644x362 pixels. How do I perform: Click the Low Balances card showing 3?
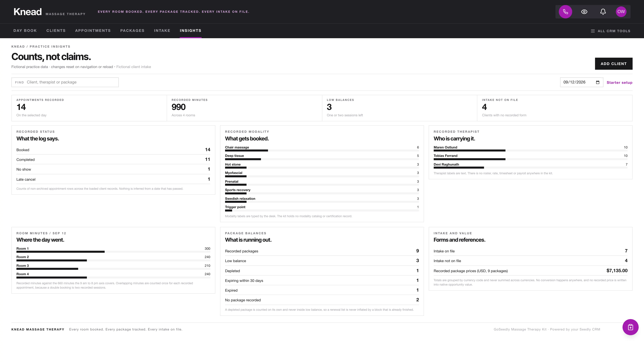[399, 108]
